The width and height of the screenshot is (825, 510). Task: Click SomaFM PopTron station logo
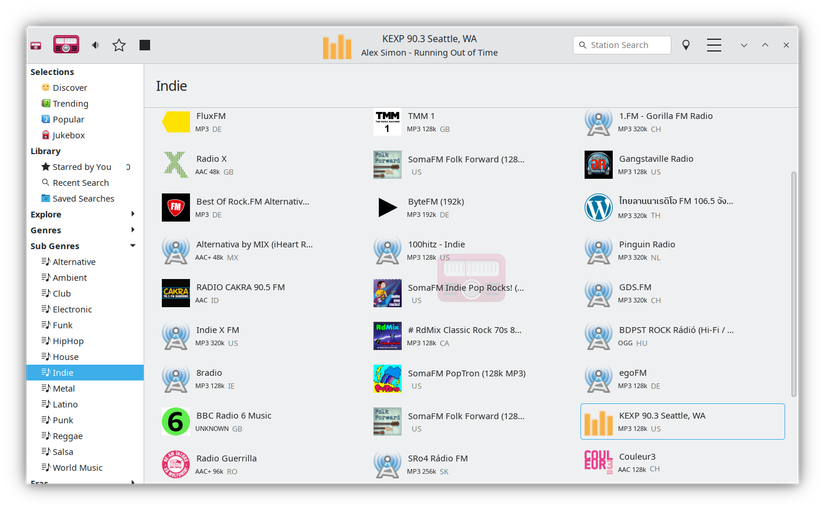coord(387,378)
